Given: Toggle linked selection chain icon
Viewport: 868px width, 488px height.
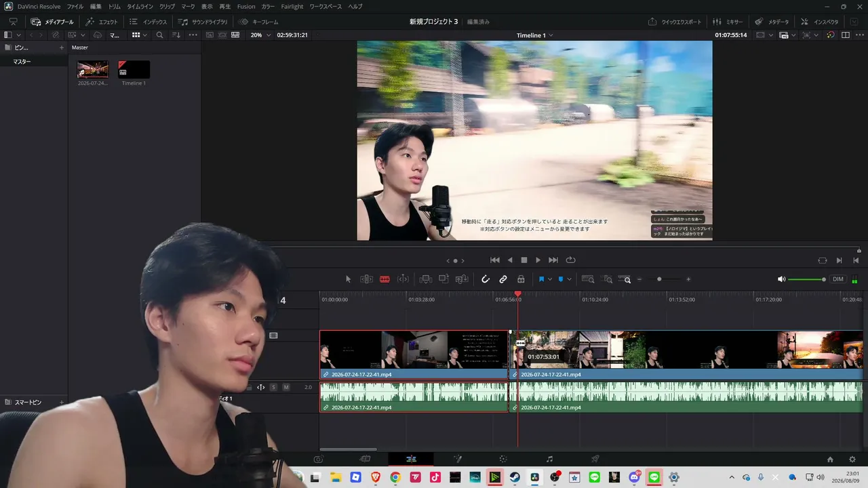Looking at the screenshot, I should pos(503,279).
